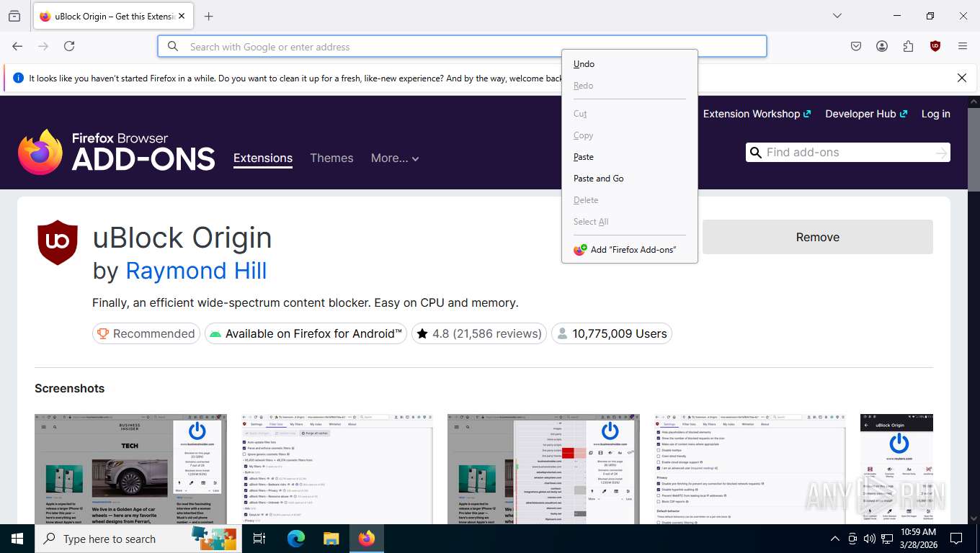Open the Firefox account icon

(882, 46)
